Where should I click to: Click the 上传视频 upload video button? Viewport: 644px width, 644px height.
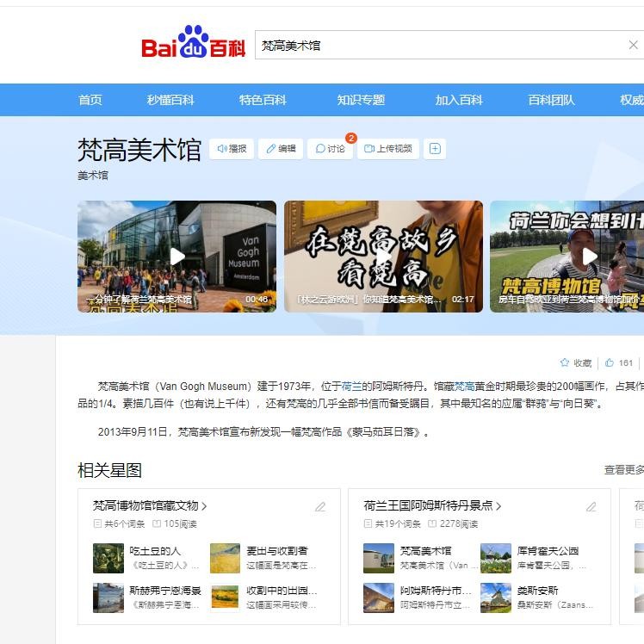387,149
